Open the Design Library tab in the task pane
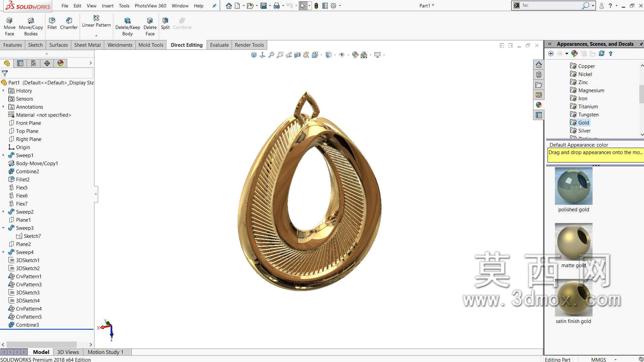Viewport: 644px width, 362px height. (539, 75)
